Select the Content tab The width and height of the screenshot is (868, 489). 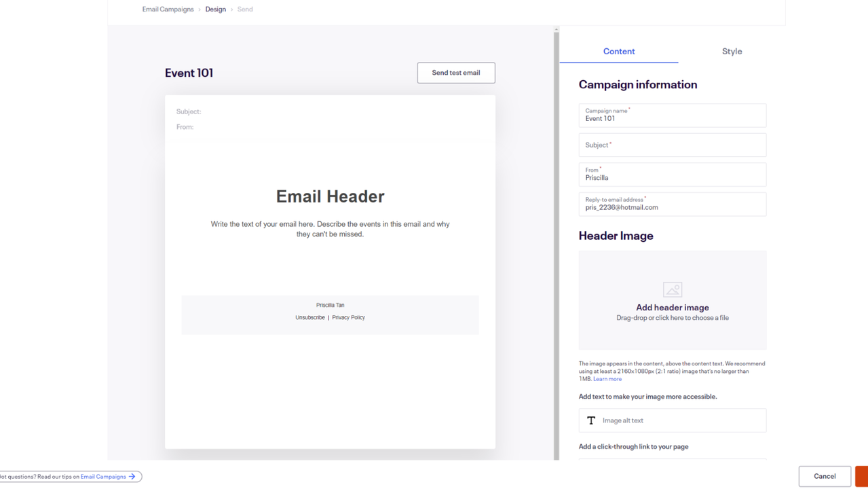618,52
